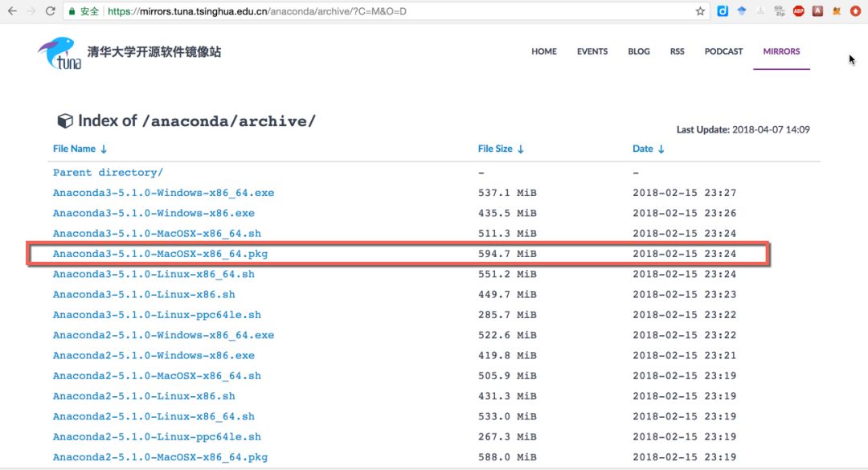This screenshot has width=868, height=470.
Task: Click the 2018-02-15 23:23 date
Action: 684,295
